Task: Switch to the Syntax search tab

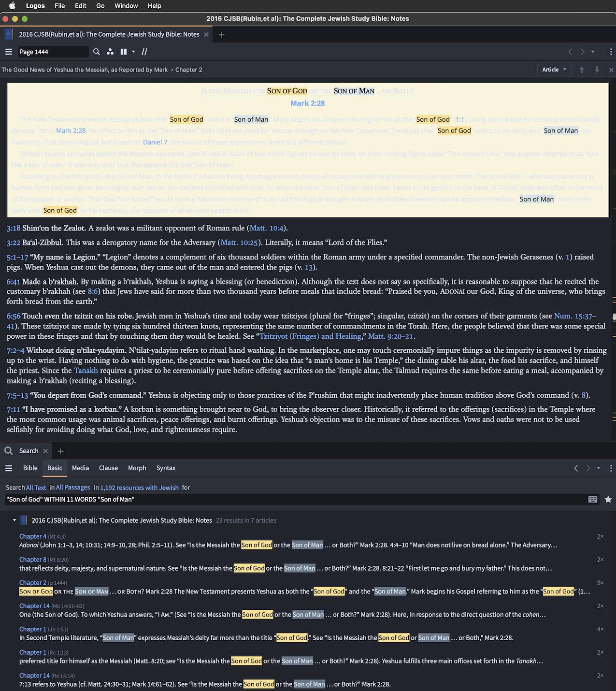Action: [166, 468]
